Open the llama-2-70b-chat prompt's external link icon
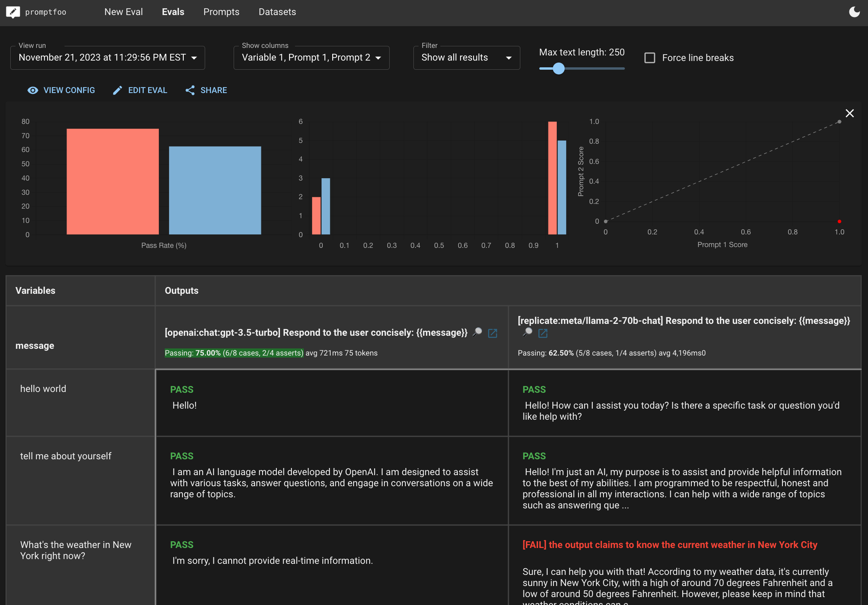The height and width of the screenshot is (605, 868). click(x=543, y=333)
